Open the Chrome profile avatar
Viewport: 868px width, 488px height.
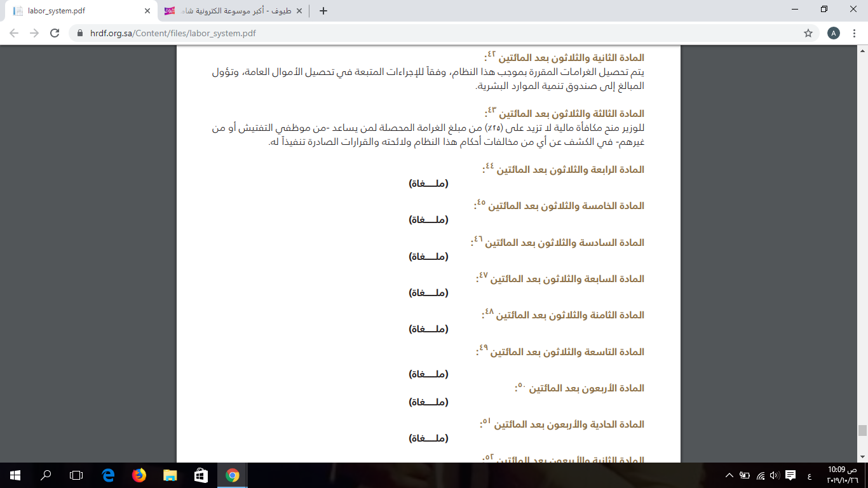click(x=834, y=33)
